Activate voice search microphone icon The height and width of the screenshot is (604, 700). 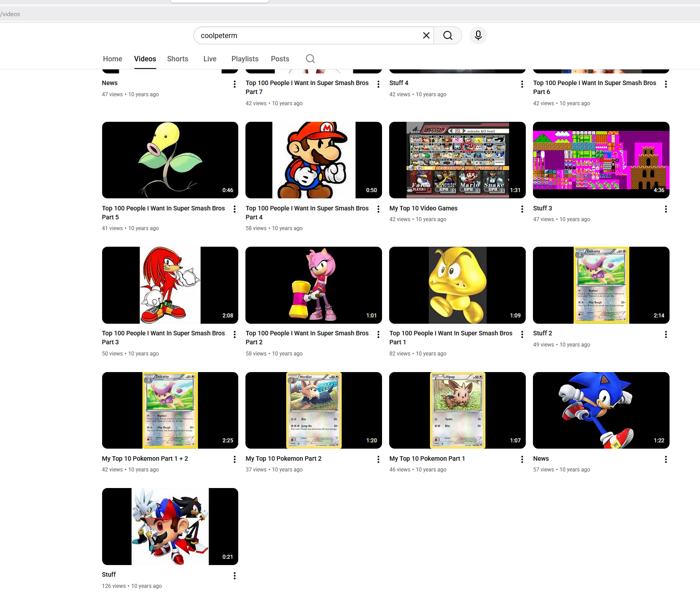(478, 35)
